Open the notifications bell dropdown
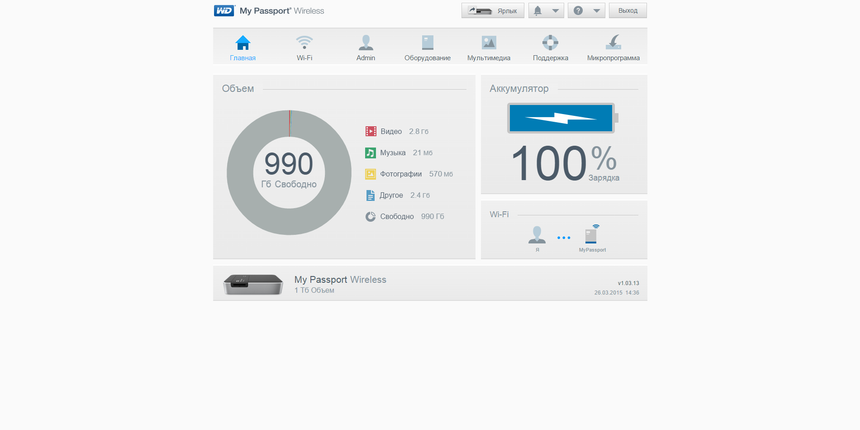860x430 pixels. pyautogui.click(x=546, y=10)
